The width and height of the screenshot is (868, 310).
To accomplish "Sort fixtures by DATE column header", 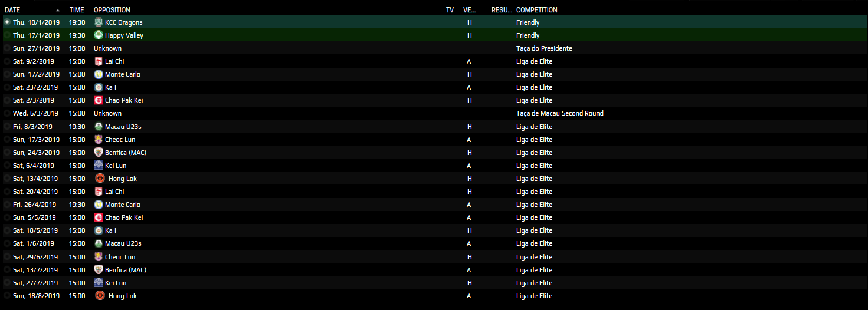I will (12, 10).
